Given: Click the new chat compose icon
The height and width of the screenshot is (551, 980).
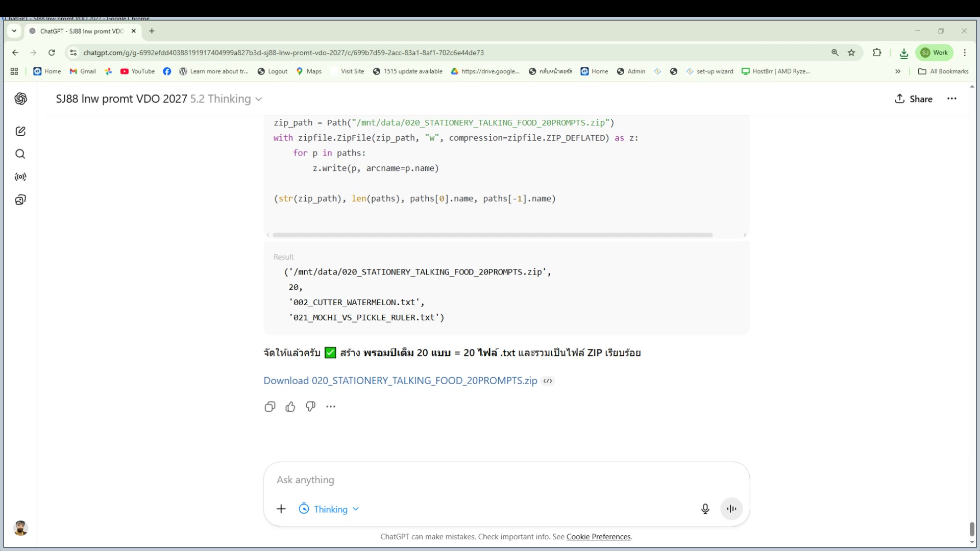Looking at the screenshot, I should click(x=20, y=131).
